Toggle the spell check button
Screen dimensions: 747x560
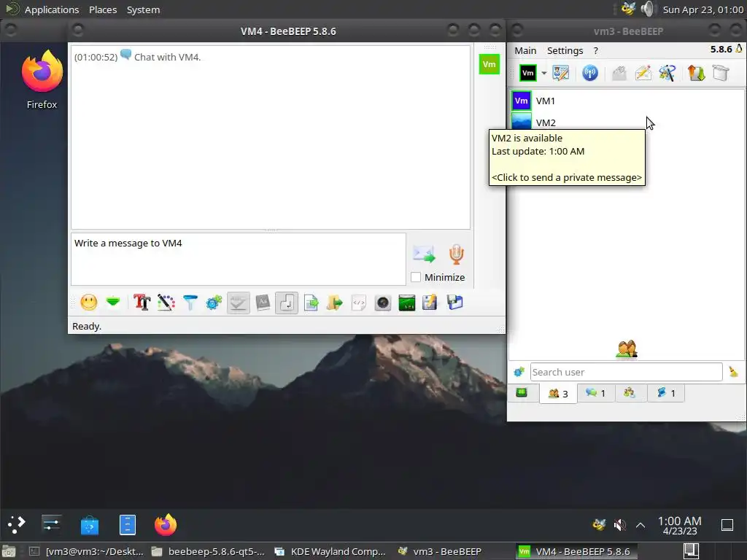[239, 303]
